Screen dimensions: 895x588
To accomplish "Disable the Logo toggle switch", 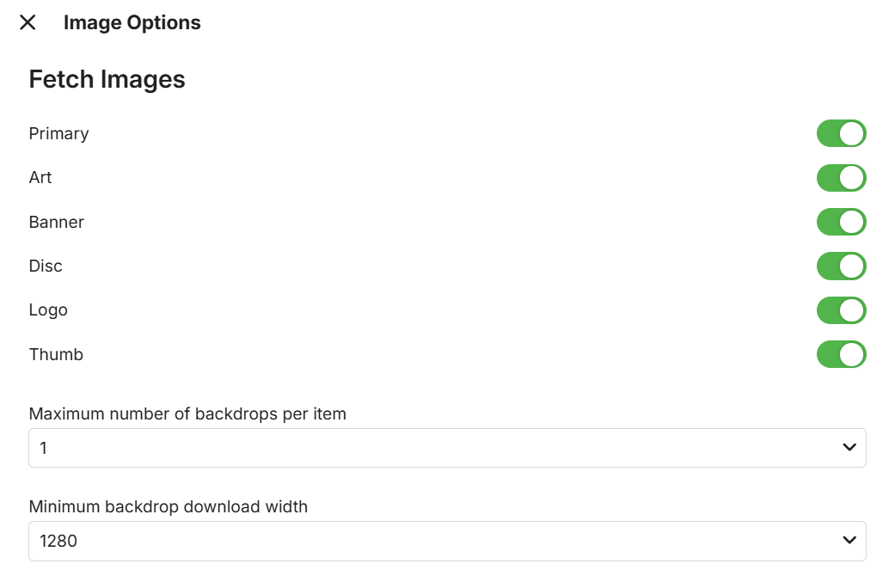I will click(841, 310).
